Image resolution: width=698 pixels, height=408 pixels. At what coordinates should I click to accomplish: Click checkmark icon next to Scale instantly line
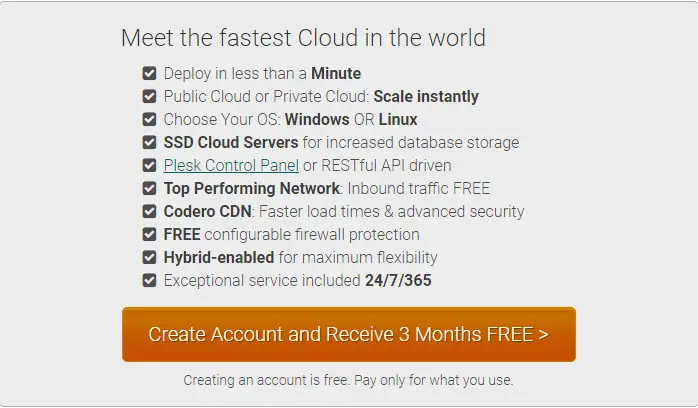coord(150,96)
